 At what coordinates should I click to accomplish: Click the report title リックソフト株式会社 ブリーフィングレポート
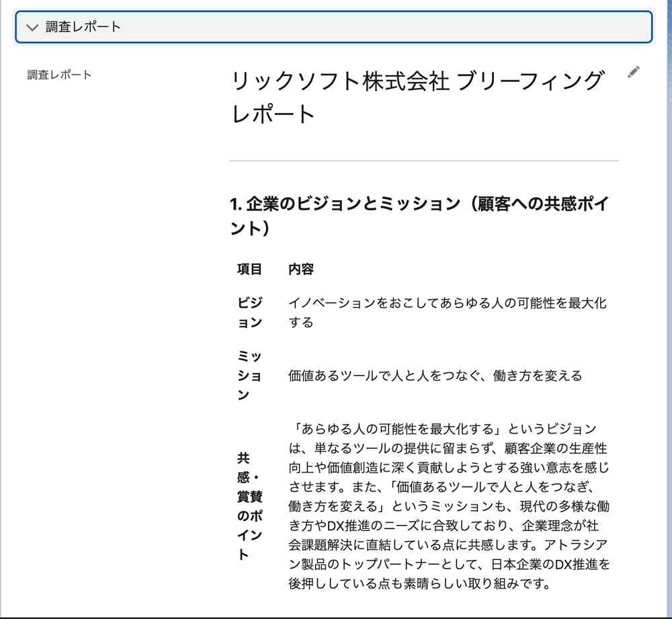pyautogui.click(x=418, y=97)
